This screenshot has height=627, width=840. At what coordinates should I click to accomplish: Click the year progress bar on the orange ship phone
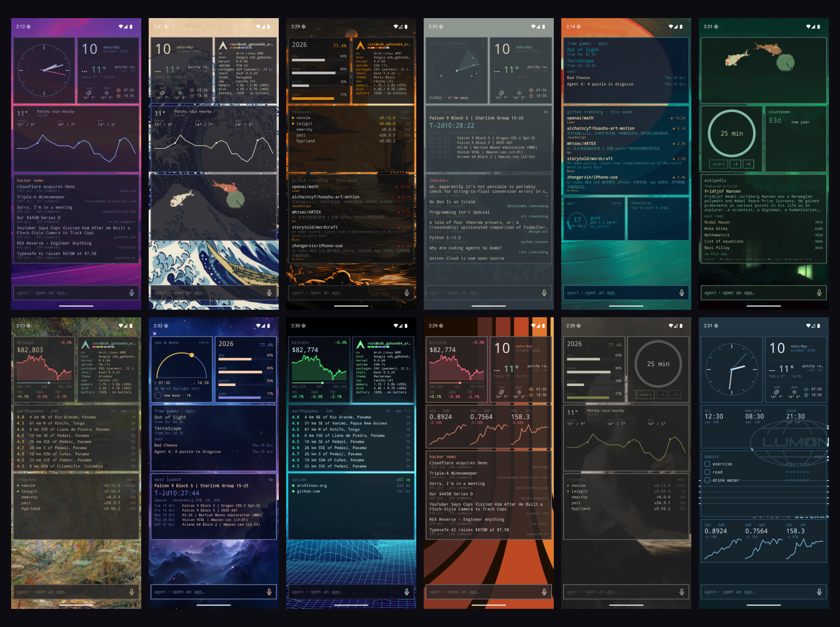pos(319,98)
